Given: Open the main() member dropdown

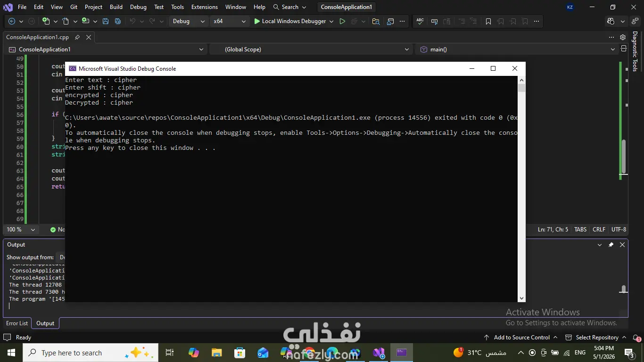Looking at the screenshot, I should pos(516,49).
